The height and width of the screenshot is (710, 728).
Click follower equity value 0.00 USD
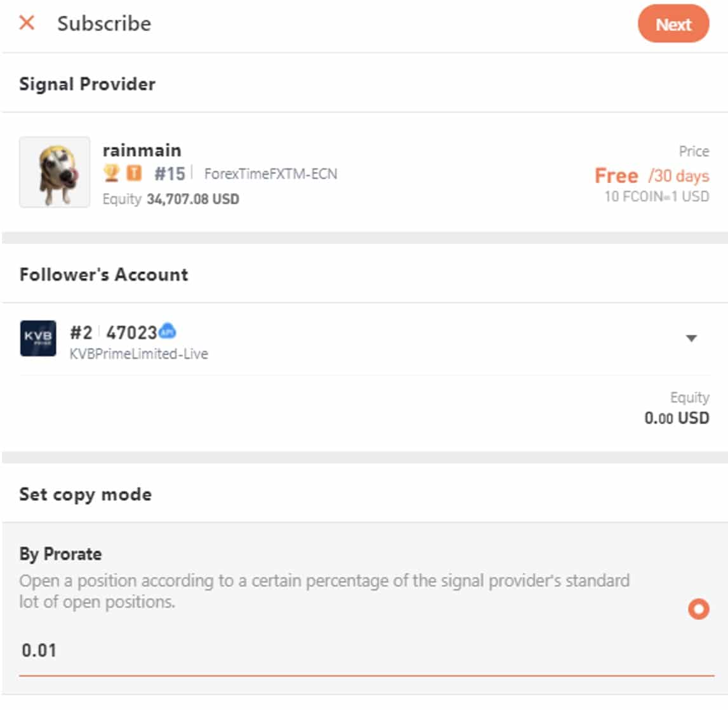677,418
